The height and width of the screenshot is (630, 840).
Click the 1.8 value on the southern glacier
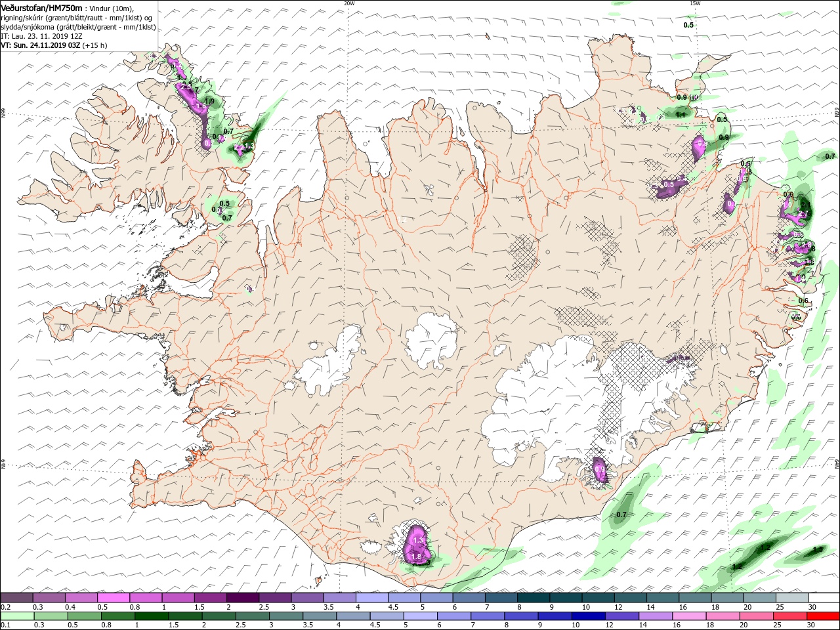[x=415, y=556]
